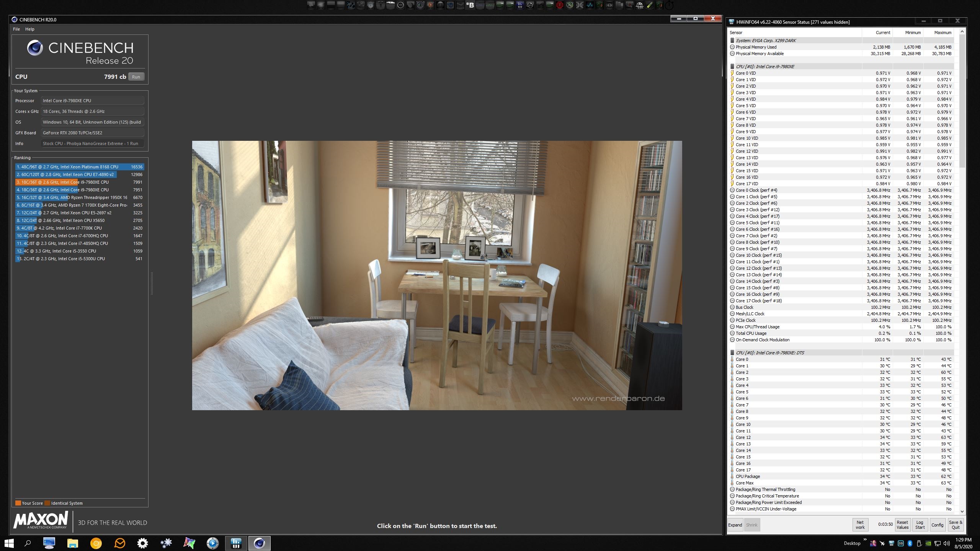Open the Help menu in Cinebench
Screen dimensions: 980x551
tap(30, 29)
